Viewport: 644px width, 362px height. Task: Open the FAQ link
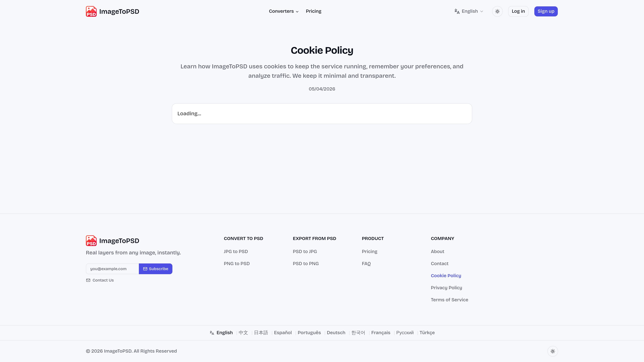pos(366,263)
